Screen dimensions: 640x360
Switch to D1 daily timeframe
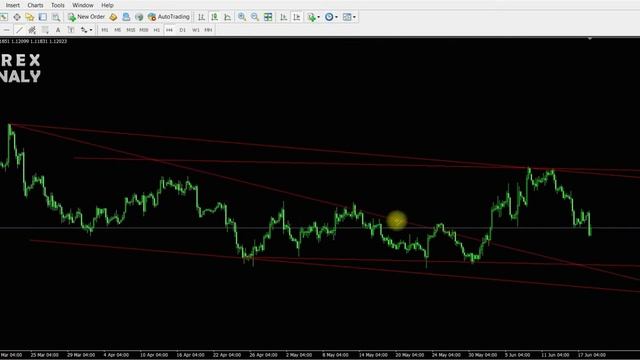(182, 30)
